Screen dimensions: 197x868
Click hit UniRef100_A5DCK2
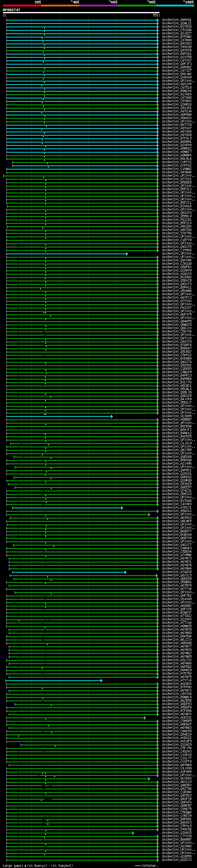[177, 511]
